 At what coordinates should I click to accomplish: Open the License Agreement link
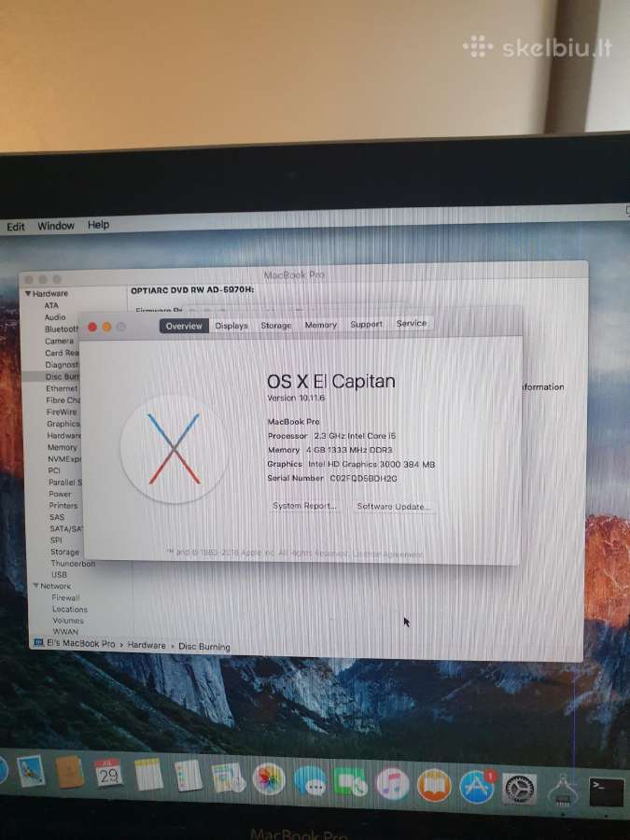(388, 554)
